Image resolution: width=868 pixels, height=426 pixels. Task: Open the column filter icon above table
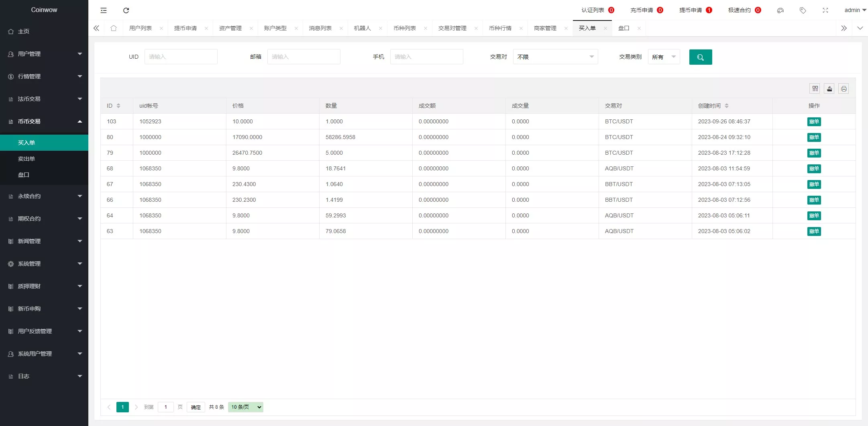tap(815, 89)
